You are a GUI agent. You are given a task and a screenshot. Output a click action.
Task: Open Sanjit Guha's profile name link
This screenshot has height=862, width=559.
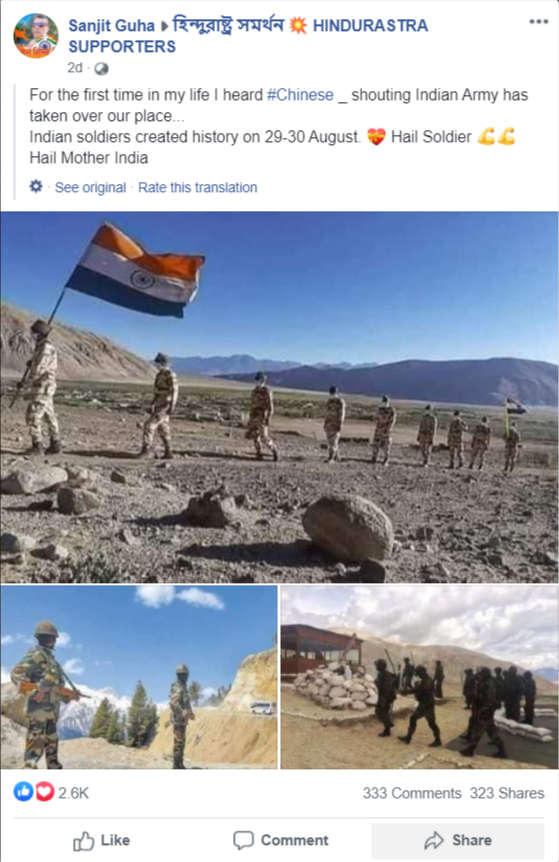pos(112,26)
